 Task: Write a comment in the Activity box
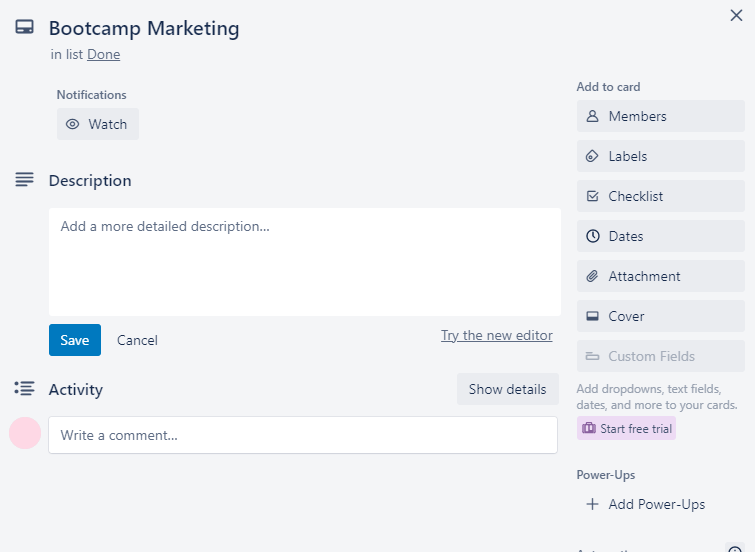303,435
